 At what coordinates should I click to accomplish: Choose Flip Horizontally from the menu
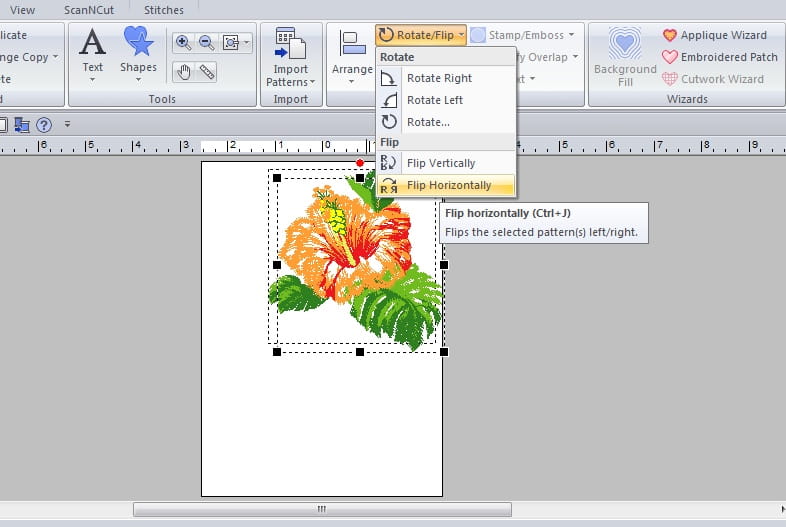(448, 185)
